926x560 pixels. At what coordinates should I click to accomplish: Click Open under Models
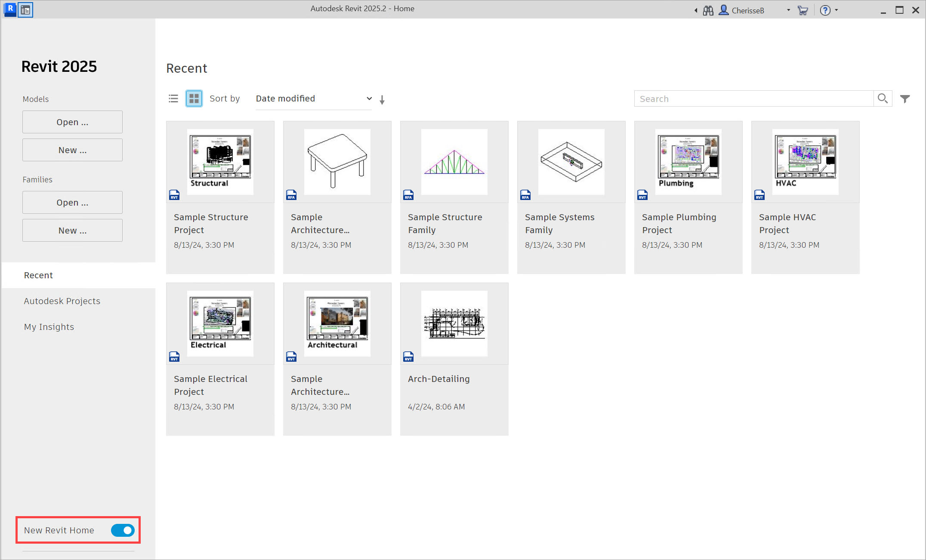[x=72, y=122]
